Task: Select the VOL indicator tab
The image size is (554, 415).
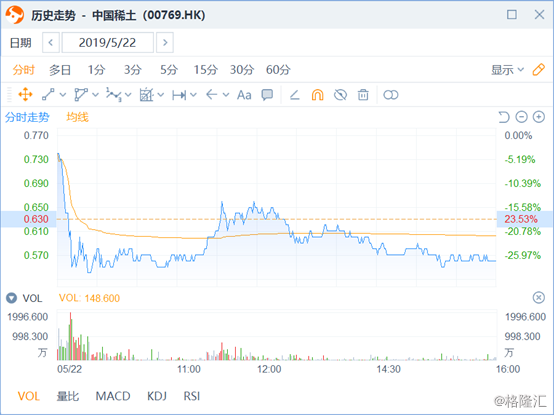Action: [29, 396]
